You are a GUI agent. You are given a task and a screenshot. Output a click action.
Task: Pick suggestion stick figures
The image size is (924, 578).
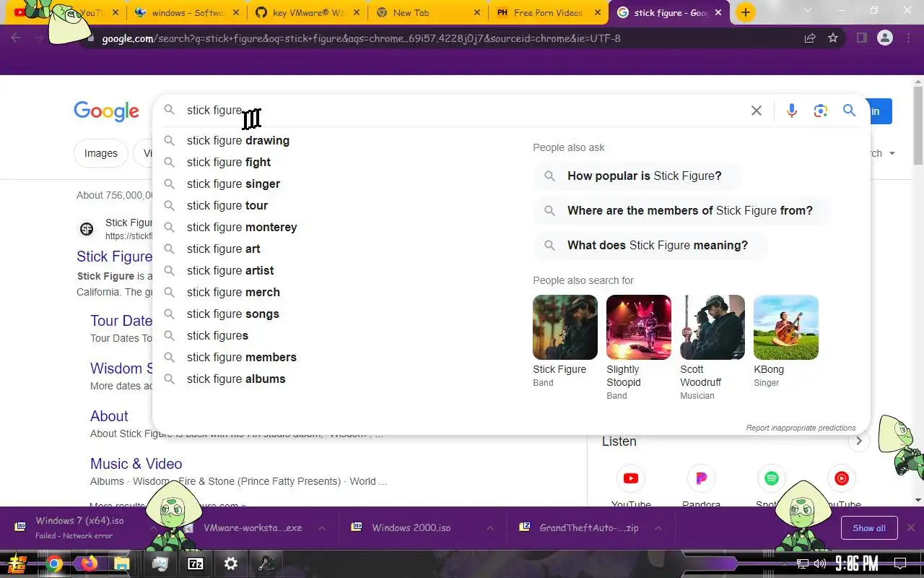(x=217, y=335)
